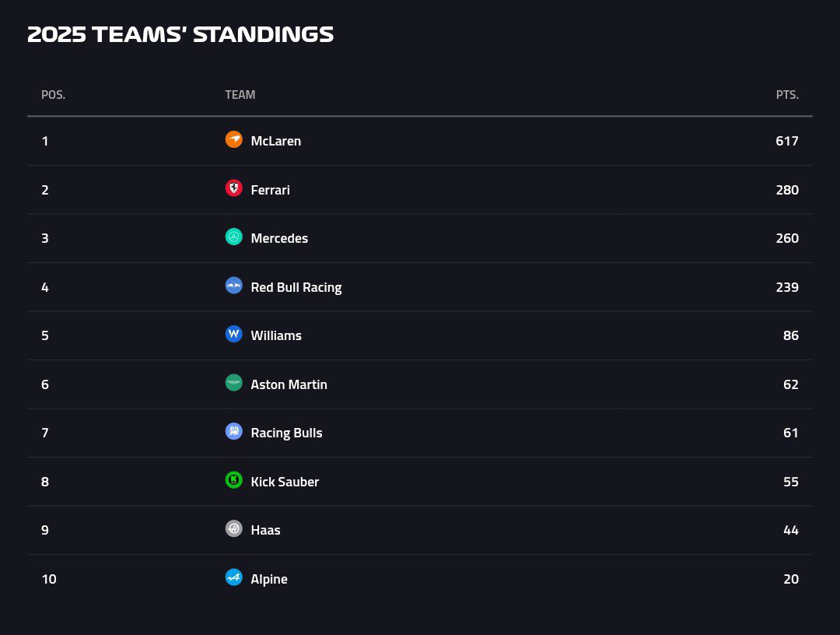Click the Kick Sauber logo icon
Screen dimensions: 840x635
click(x=233, y=480)
